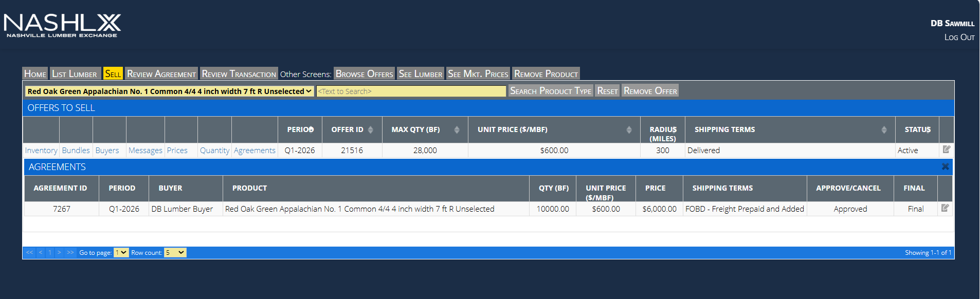Open the Bundles link for offer 21516
This screenshot has height=299, width=980.
(x=76, y=150)
